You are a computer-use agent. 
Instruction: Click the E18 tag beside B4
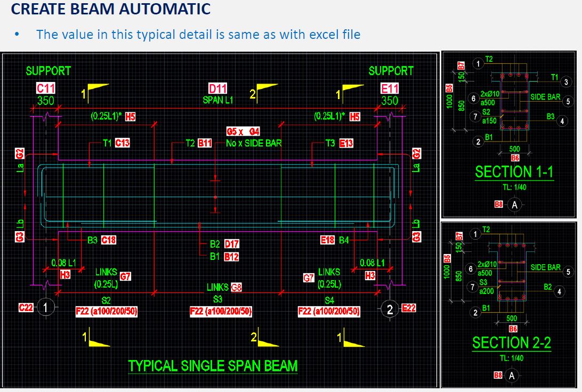[x=327, y=240]
